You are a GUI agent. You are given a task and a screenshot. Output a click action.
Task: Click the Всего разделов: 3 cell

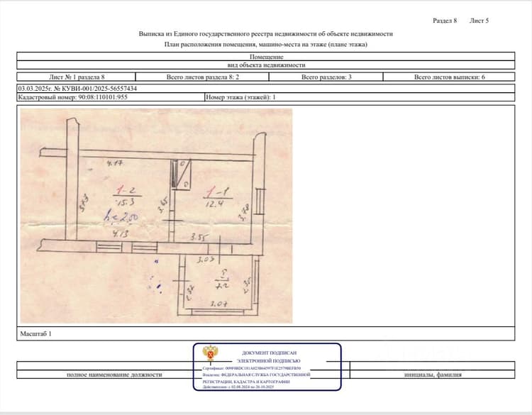pos(326,77)
